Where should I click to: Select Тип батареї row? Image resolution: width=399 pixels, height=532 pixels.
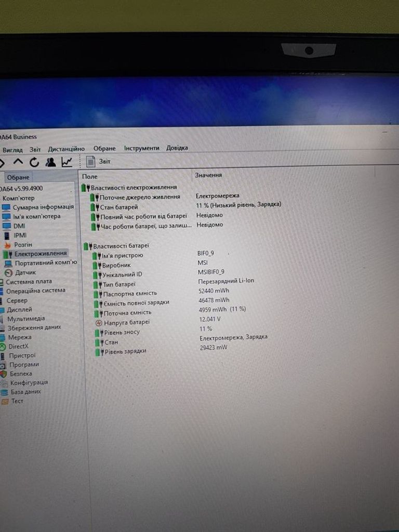coord(174,283)
